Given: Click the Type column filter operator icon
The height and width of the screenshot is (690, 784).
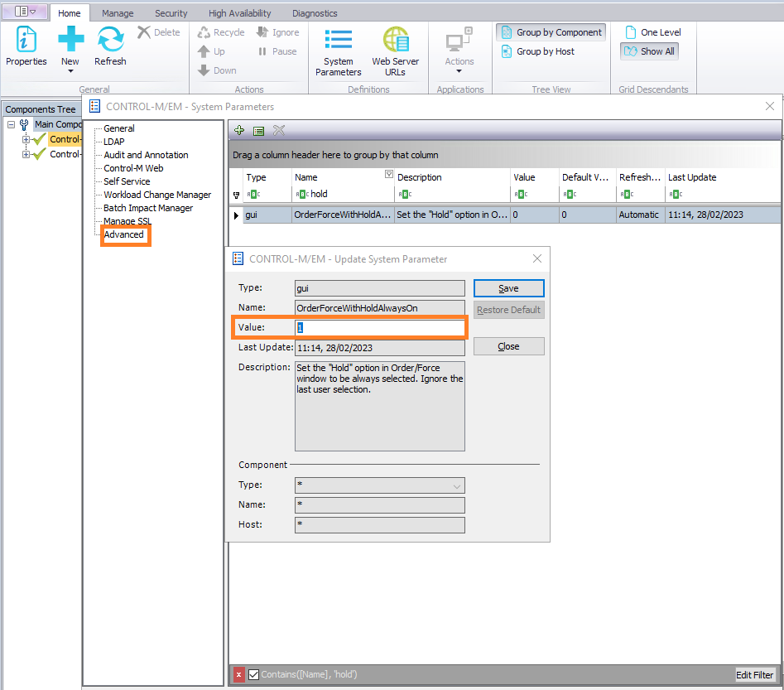Looking at the screenshot, I should (253, 194).
